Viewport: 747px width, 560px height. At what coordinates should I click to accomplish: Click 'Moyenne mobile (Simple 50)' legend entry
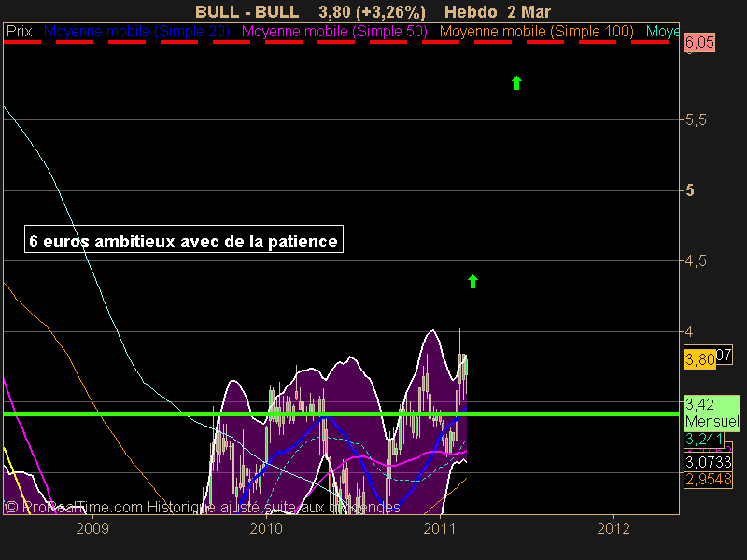[334, 32]
